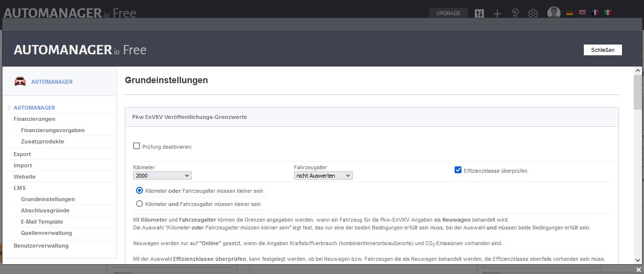
Task: Open the settings gear icon in background header
Action: (533, 13)
